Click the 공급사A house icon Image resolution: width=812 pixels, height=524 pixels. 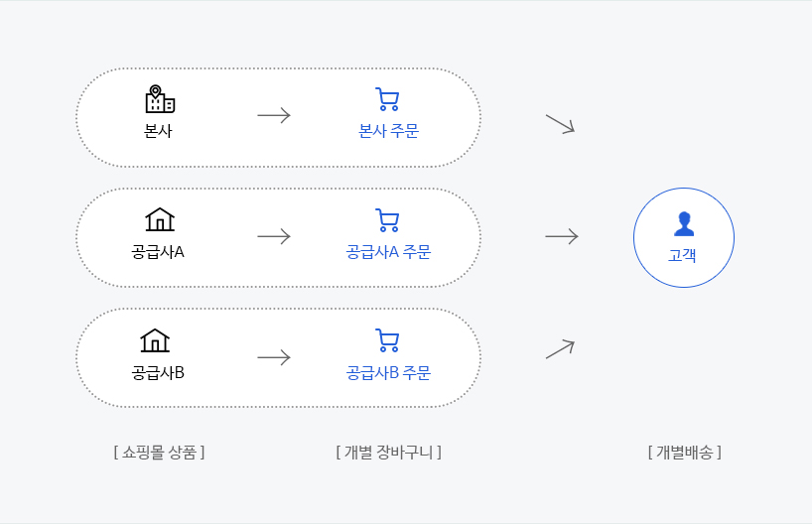click(160, 219)
